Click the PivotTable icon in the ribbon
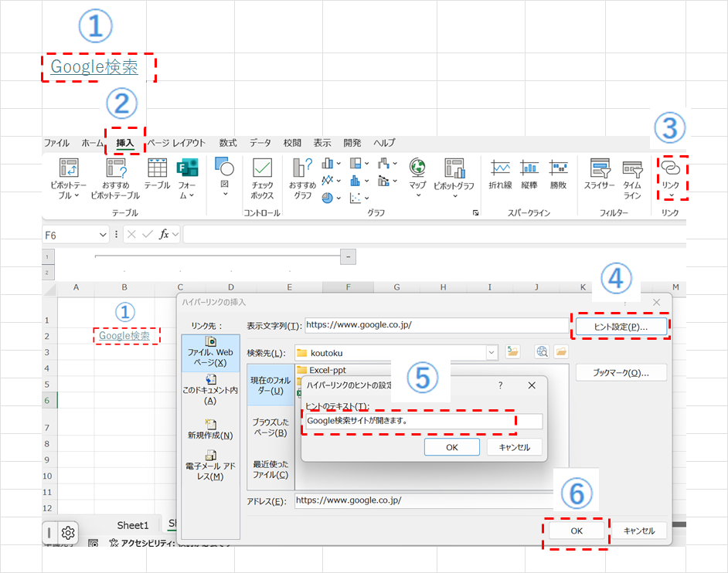 pos(68,168)
